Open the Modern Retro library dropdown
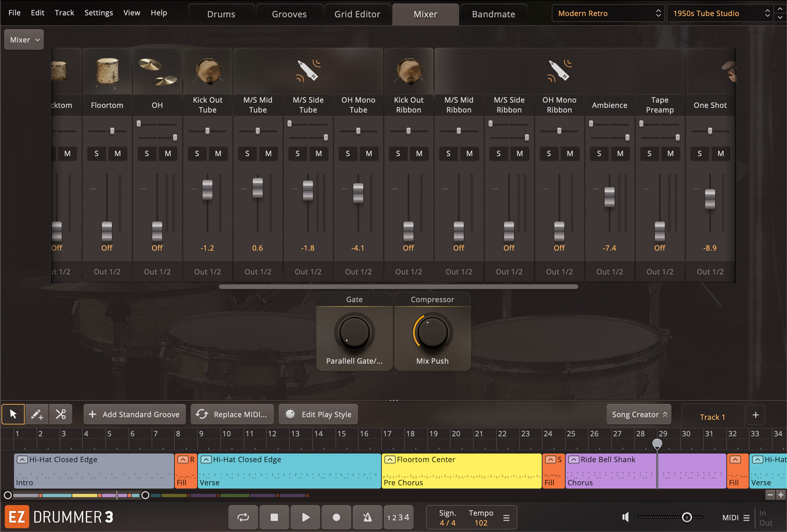787x532 pixels. tap(608, 13)
